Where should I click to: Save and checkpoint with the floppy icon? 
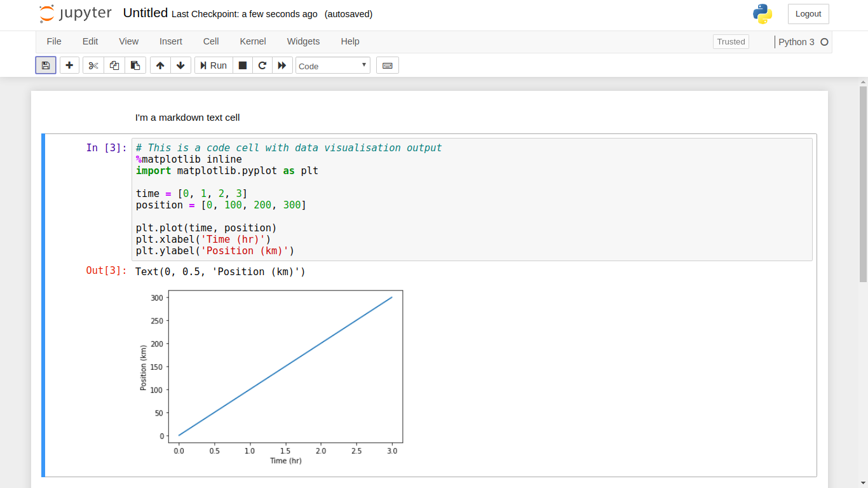pos(46,65)
